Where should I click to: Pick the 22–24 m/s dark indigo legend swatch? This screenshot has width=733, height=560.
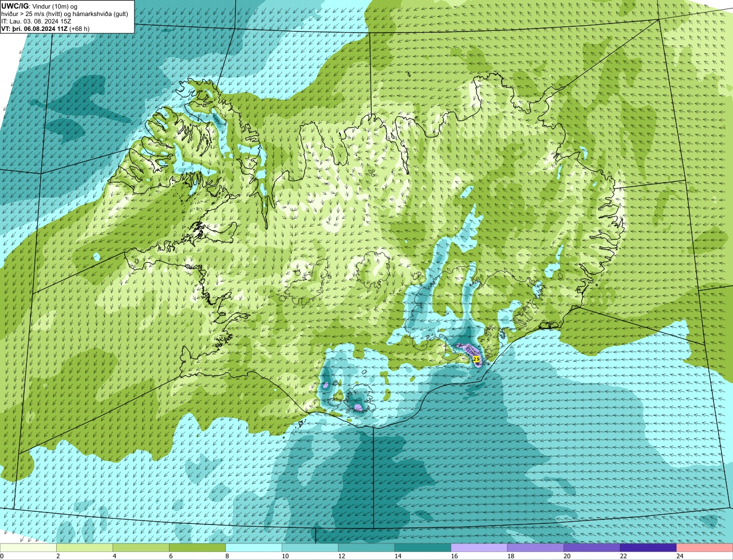pyautogui.click(x=648, y=548)
